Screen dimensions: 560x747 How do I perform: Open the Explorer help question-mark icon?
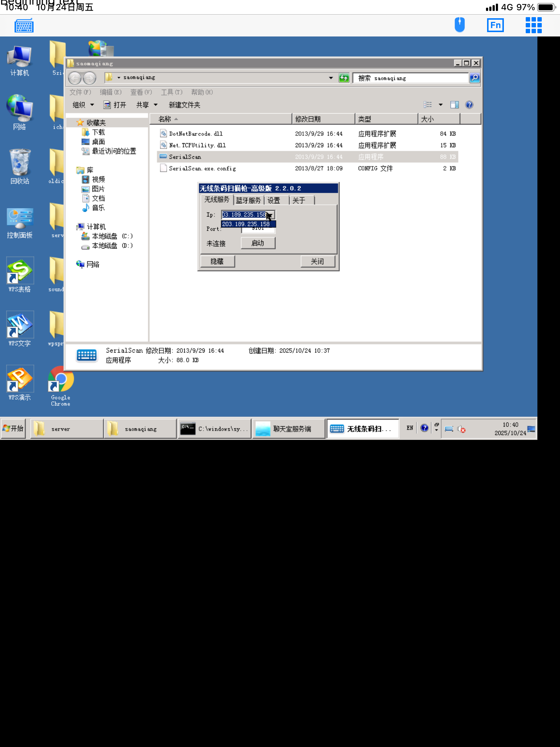(x=469, y=105)
